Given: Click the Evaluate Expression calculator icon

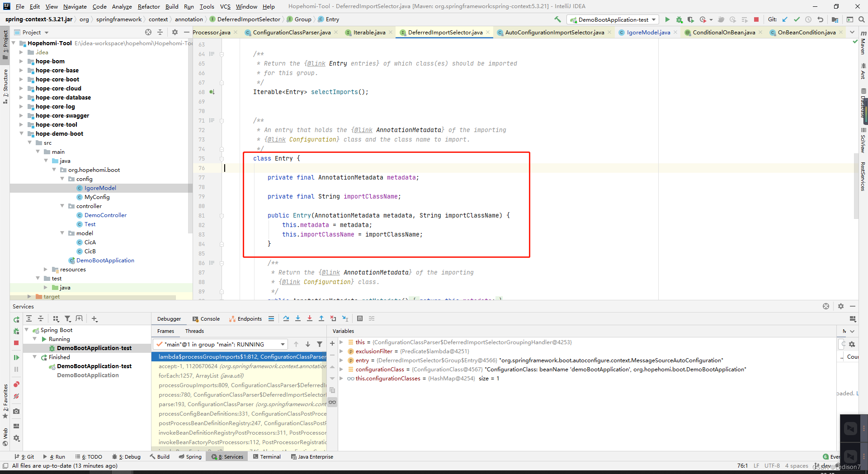Looking at the screenshot, I should click(x=360, y=318).
